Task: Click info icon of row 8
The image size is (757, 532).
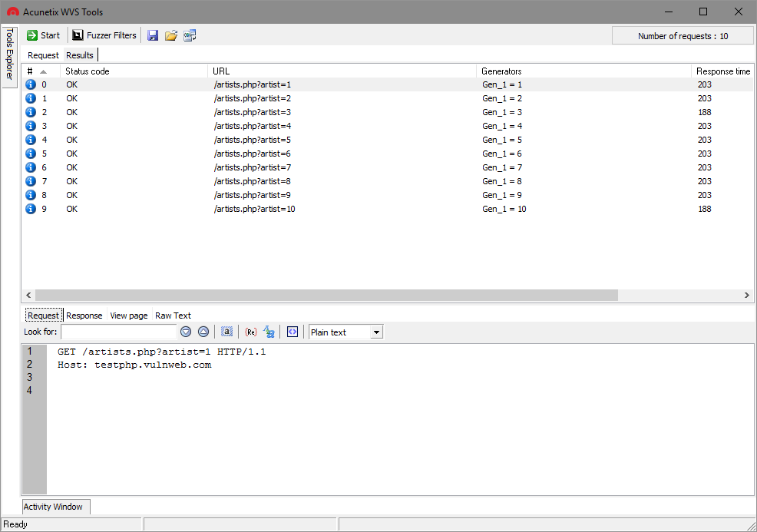Action: [31, 195]
